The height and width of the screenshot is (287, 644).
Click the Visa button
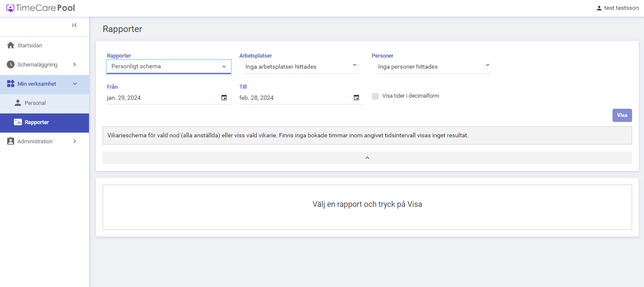pos(622,115)
